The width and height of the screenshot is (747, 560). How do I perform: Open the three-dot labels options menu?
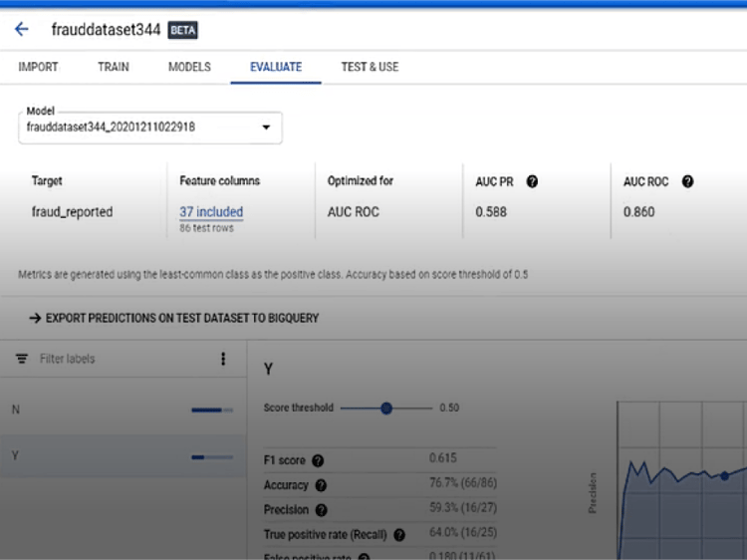click(x=223, y=359)
